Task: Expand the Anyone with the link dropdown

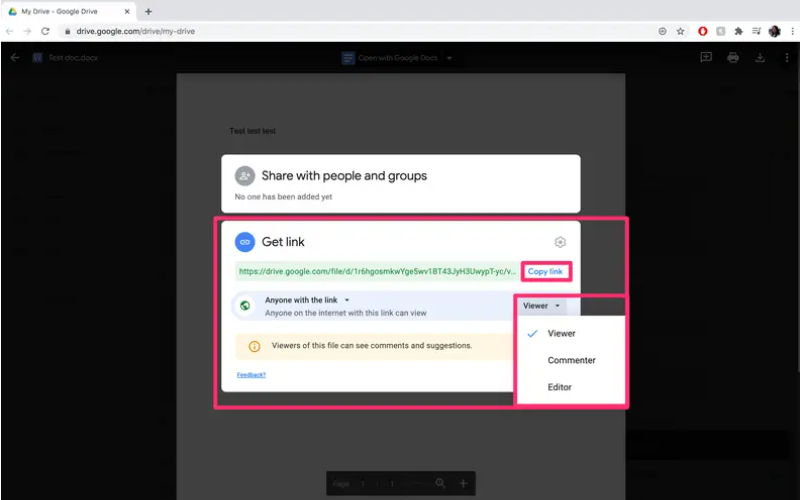Action: [307, 300]
